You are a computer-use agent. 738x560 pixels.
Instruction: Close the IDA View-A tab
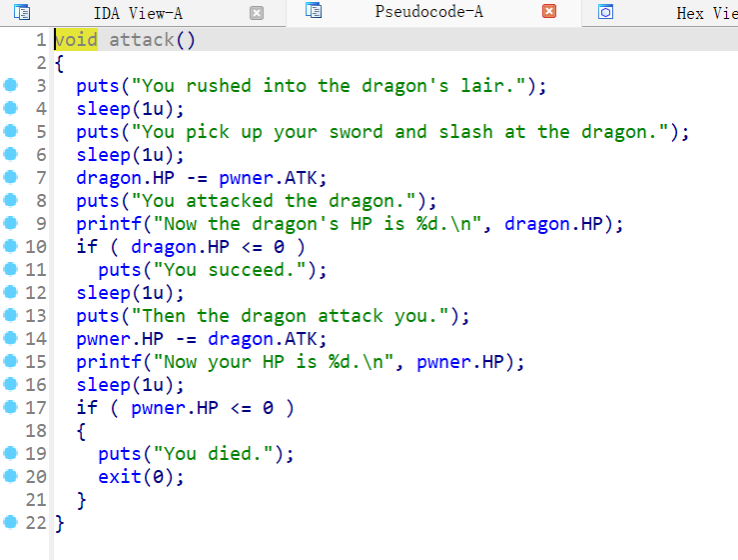[x=257, y=13]
